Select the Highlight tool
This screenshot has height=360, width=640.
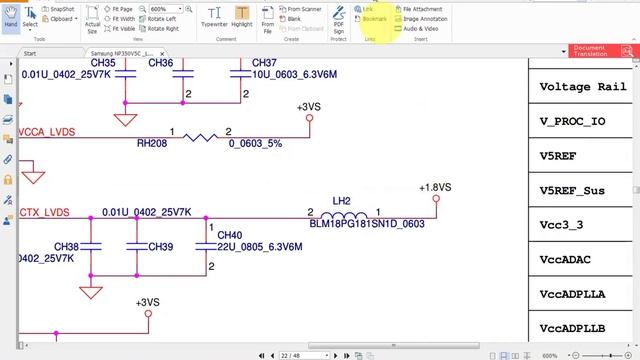242,18
